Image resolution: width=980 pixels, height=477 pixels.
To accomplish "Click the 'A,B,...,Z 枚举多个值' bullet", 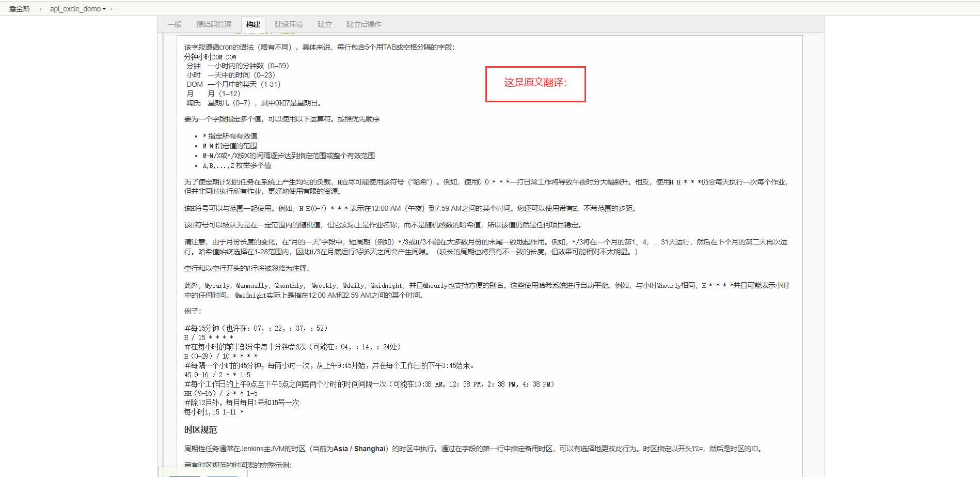I will click(x=237, y=165).
